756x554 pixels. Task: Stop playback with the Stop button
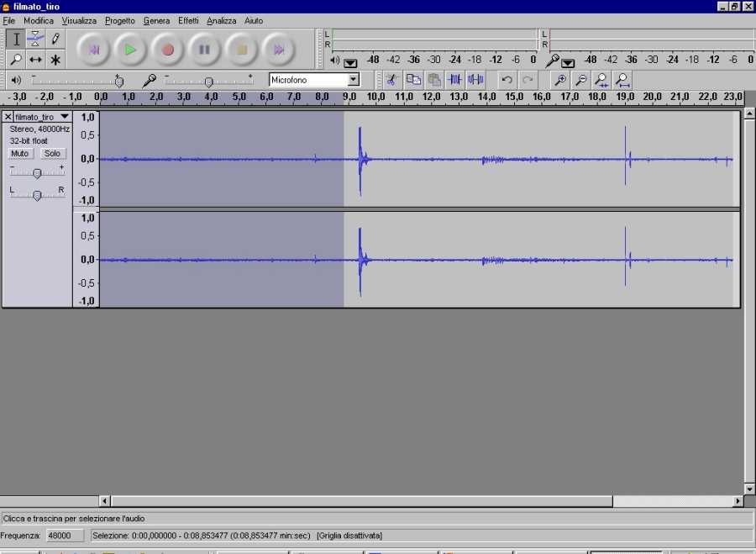(x=242, y=50)
